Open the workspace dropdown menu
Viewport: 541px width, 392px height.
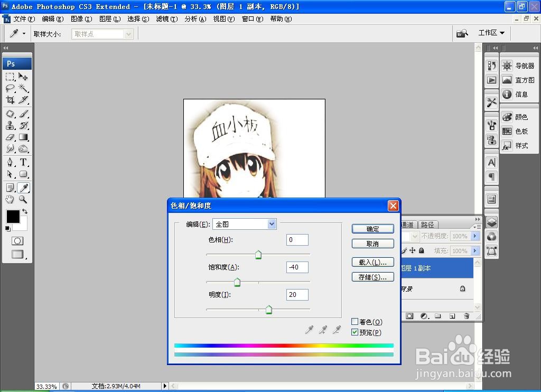[x=491, y=33]
